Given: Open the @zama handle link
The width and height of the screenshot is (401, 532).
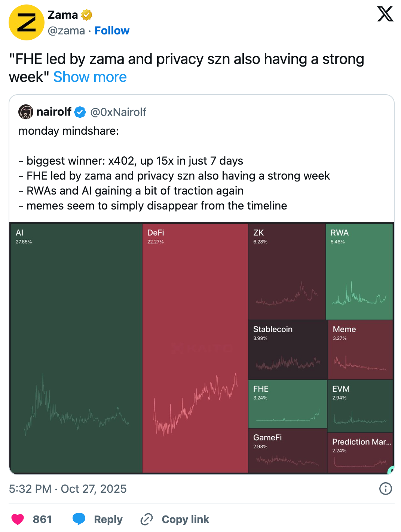Looking at the screenshot, I should (66, 31).
